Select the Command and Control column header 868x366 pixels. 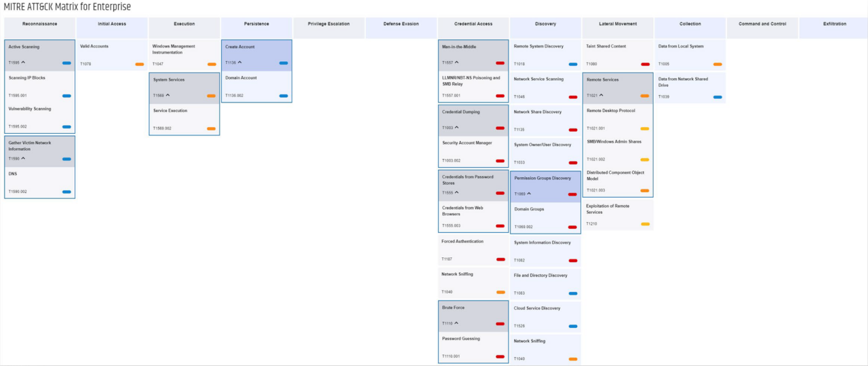click(x=762, y=24)
